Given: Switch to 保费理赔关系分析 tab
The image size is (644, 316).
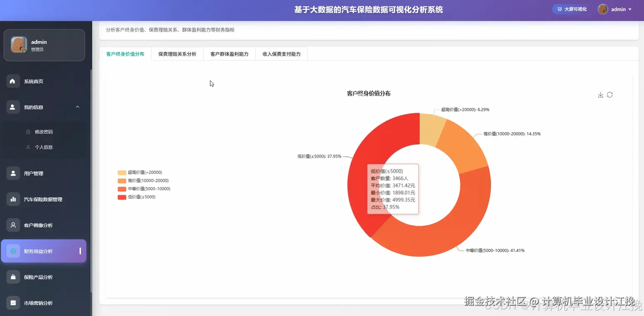Looking at the screenshot, I should [x=177, y=54].
